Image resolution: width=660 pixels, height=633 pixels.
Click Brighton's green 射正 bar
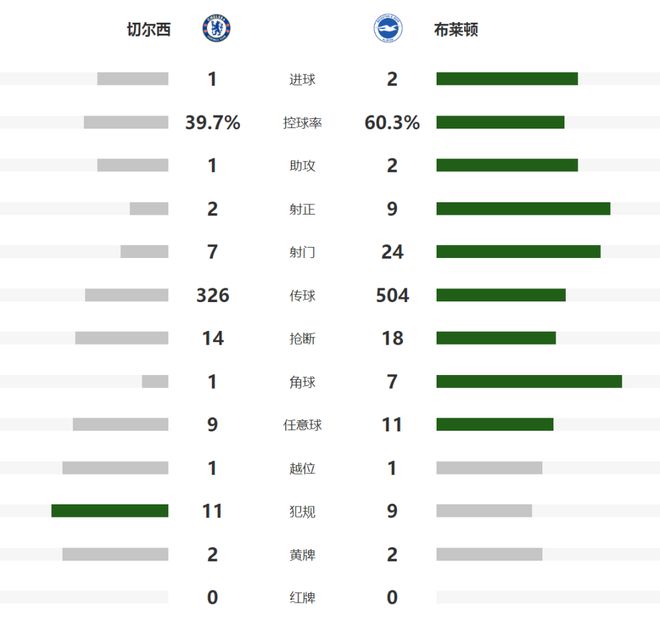523,209
